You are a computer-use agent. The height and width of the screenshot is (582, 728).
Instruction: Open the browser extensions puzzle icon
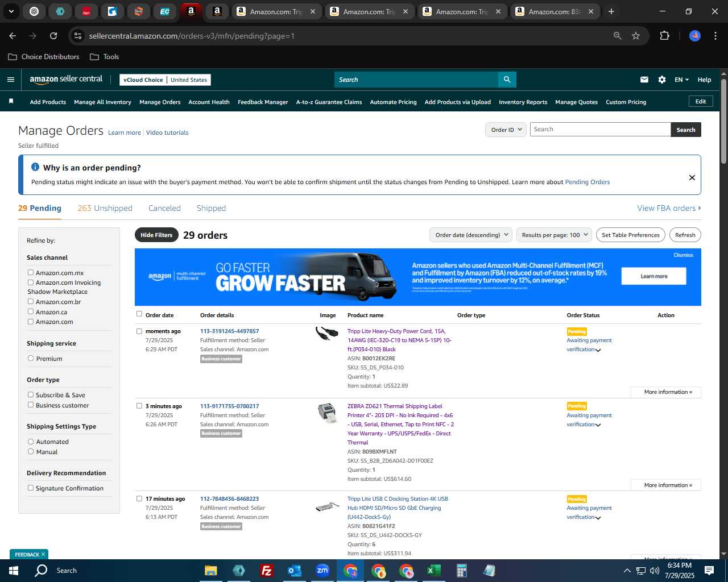point(664,36)
